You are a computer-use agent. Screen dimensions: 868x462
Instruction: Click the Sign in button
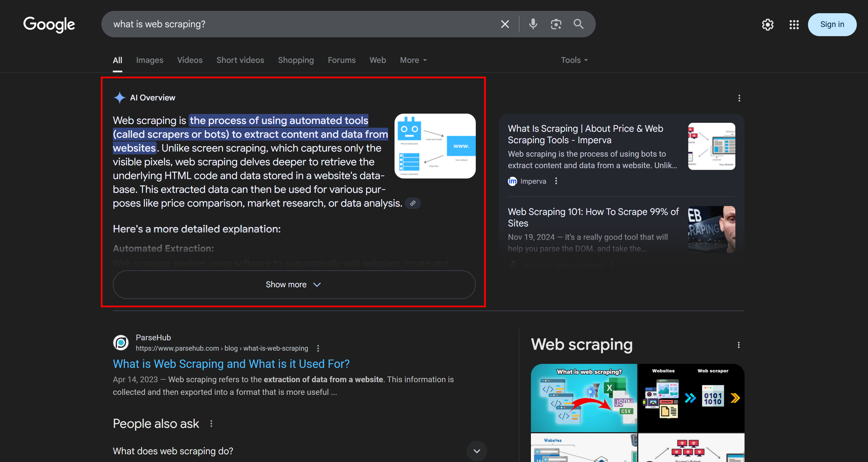(832, 25)
